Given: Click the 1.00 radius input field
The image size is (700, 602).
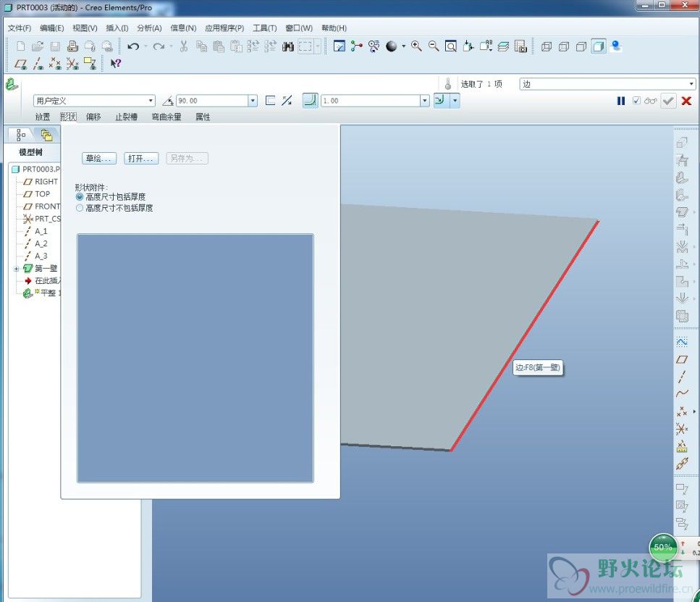Looking at the screenshot, I should 371,101.
